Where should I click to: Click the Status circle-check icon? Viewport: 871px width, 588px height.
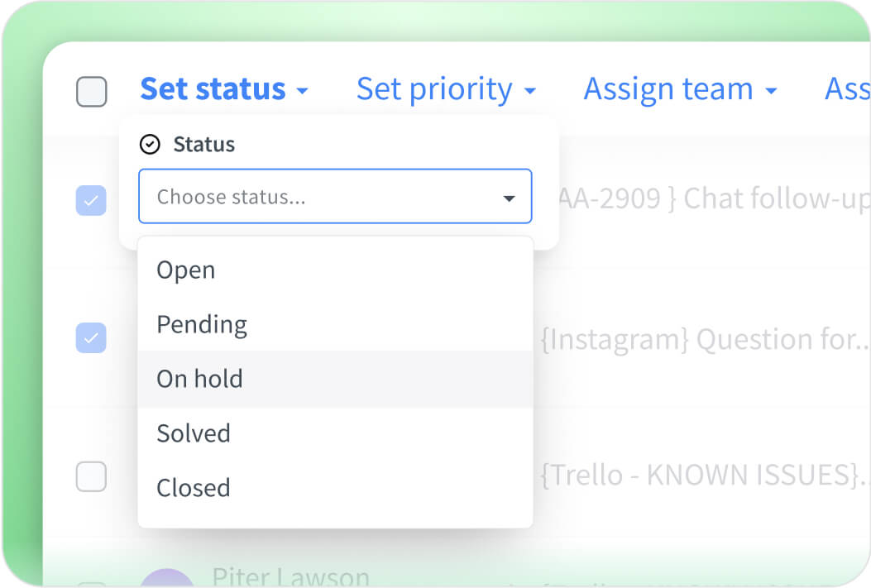[x=150, y=144]
